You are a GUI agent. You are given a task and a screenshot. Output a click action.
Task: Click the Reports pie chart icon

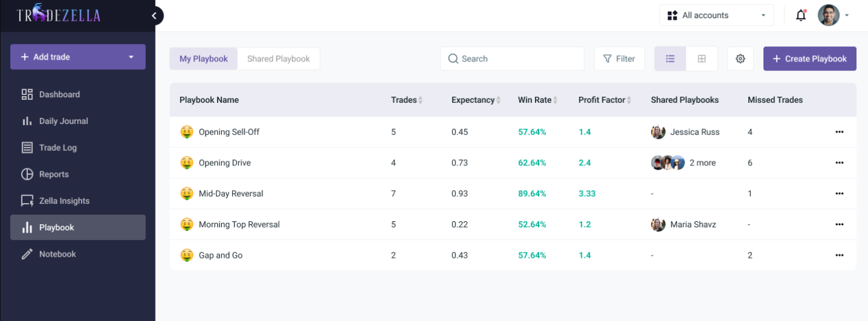(x=27, y=174)
